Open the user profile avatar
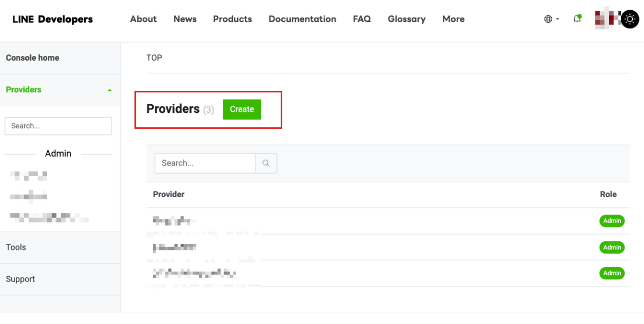644x324 pixels. pos(606,19)
